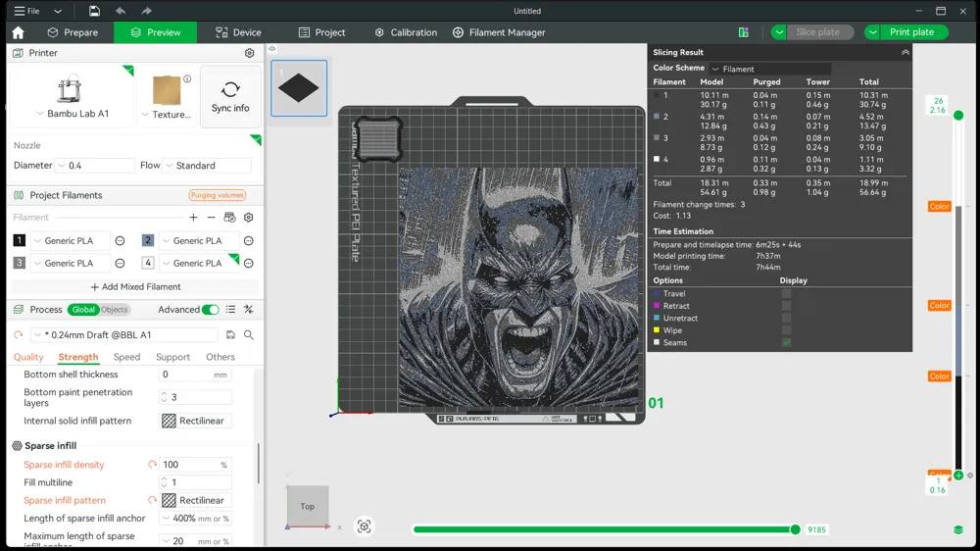Toggle the Wipe display checkbox
This screenshot has height=551, width=980.
(x=786, y=330)
